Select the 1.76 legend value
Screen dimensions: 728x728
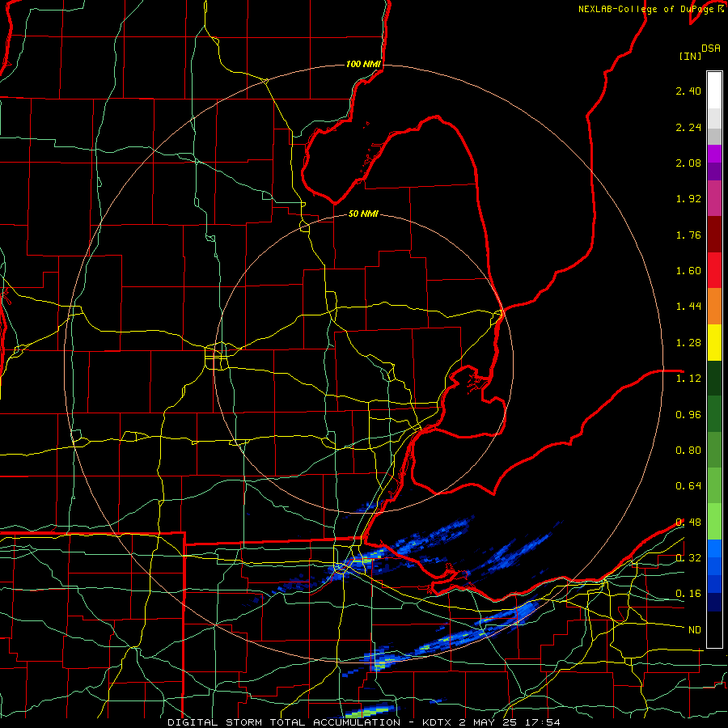point(688,235)
